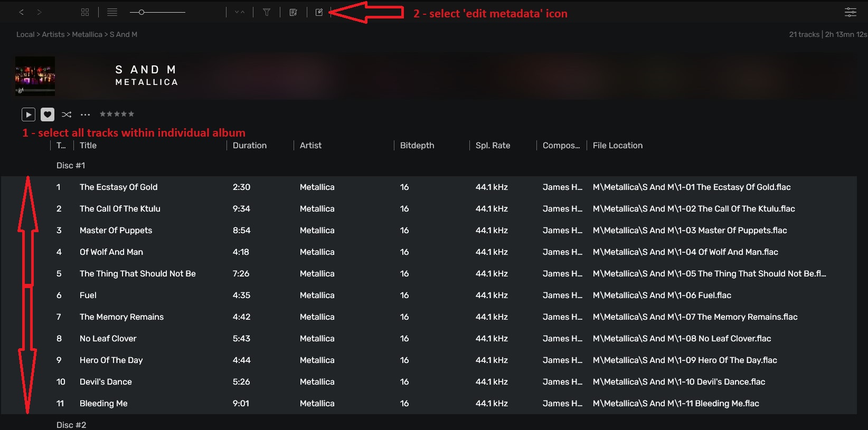868x430 pixels.
Task: Select track The Memory Remains
Action: 429,317
